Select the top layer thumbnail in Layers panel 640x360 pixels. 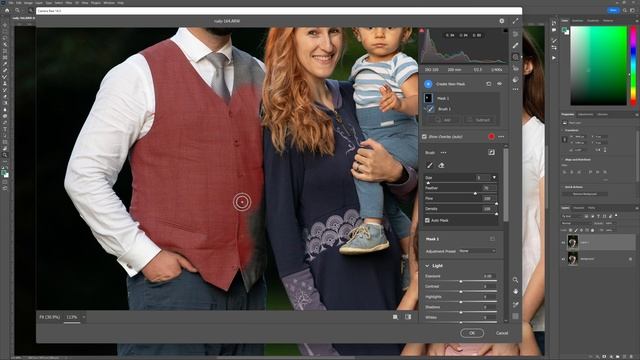point(573,242)
